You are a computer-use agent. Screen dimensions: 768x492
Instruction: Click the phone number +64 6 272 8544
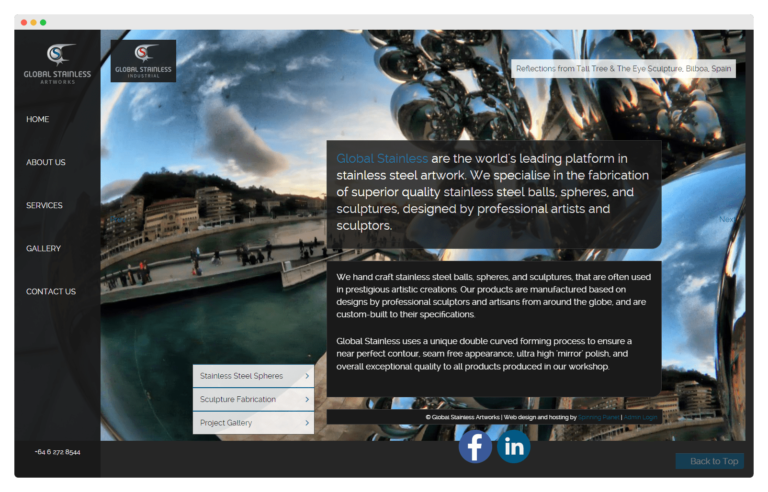tap(57, 452)
